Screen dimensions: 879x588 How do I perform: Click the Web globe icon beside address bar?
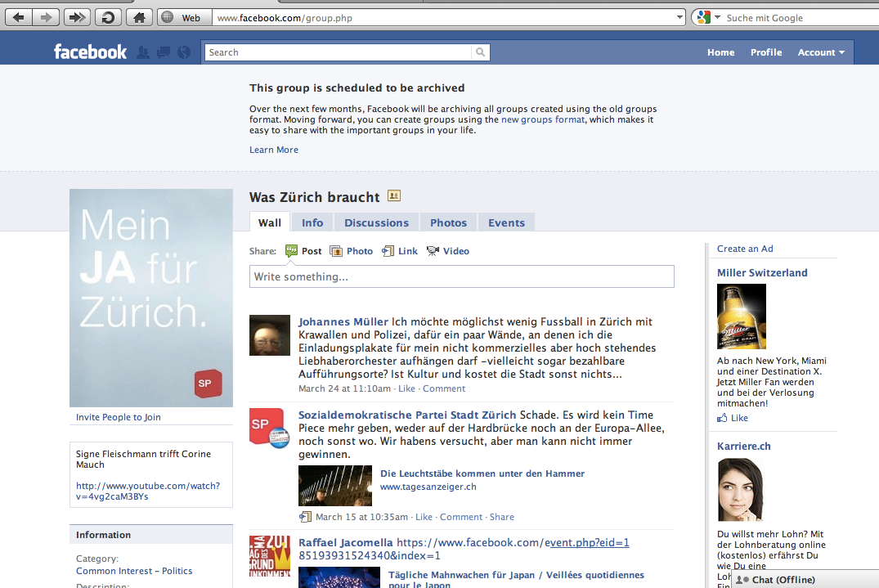pyautogui.click(x=168, y=17)
